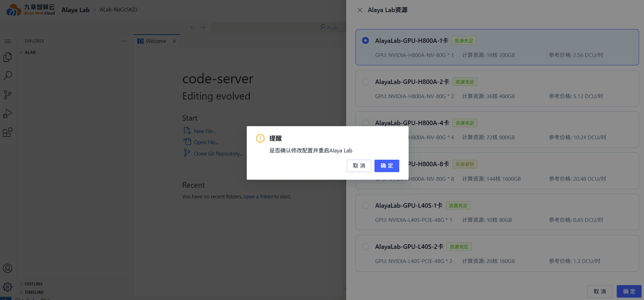This screenshot has width=644, height=300.
Task: Click the ALab-NsCcSKZJ breadcrumb text
Action: 118,10
